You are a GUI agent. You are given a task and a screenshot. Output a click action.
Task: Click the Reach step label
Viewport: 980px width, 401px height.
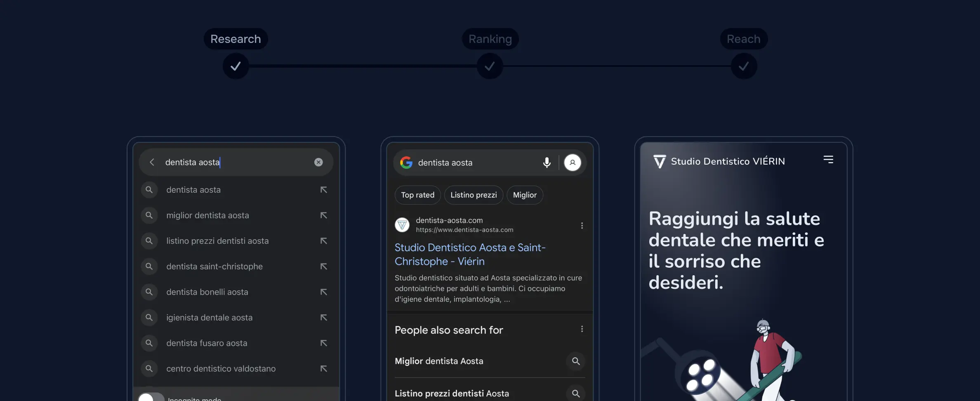[743, 39]
